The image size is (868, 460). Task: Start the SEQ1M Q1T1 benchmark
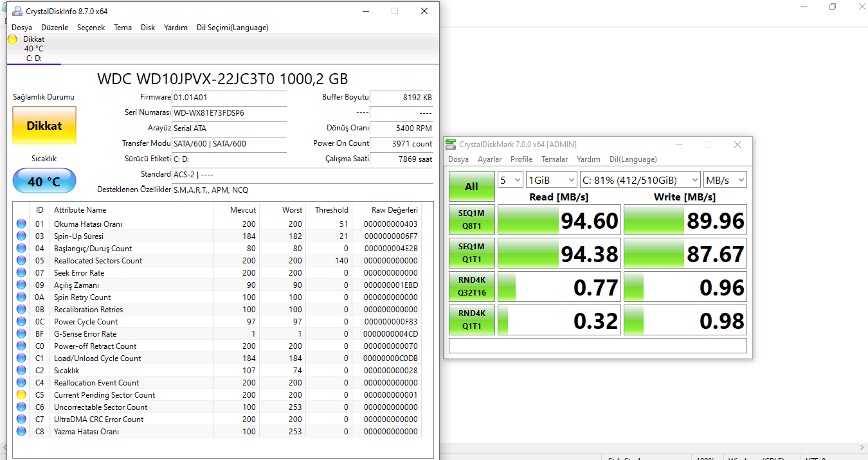click(x=472, y=253)
